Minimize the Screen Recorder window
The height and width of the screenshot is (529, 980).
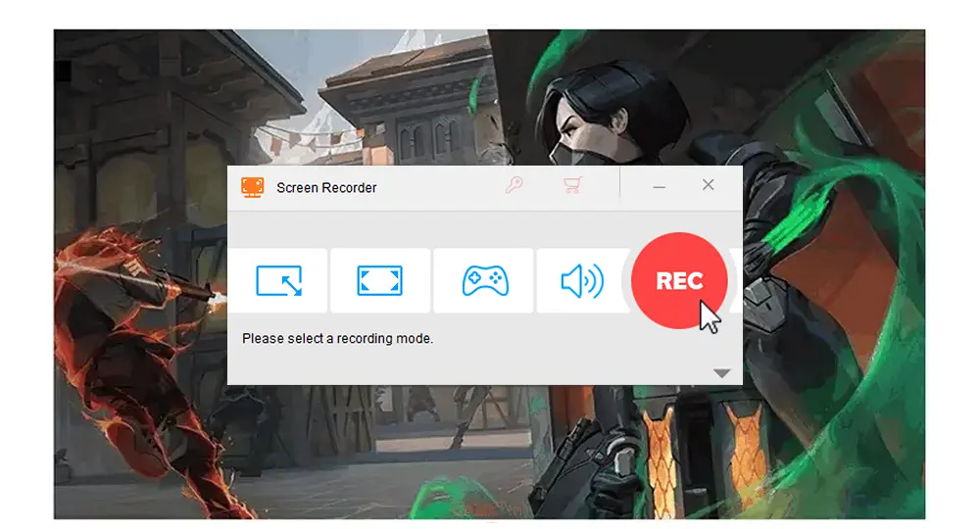point(659,187)
